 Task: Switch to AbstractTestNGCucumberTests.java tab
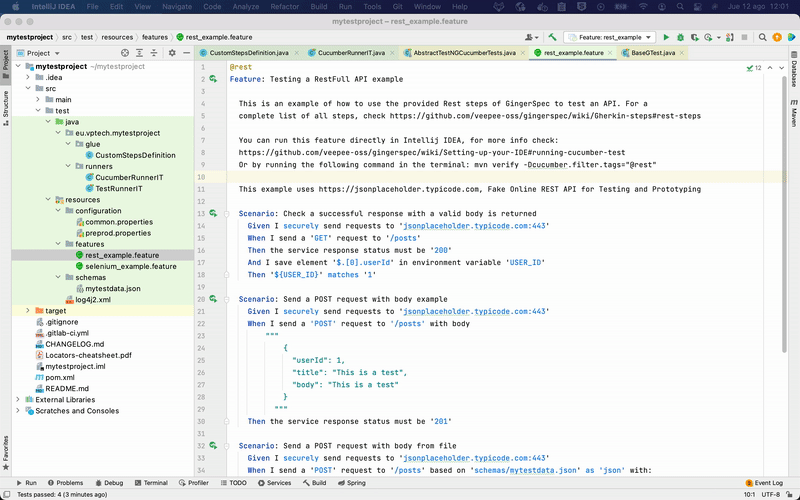coord(464,53)
